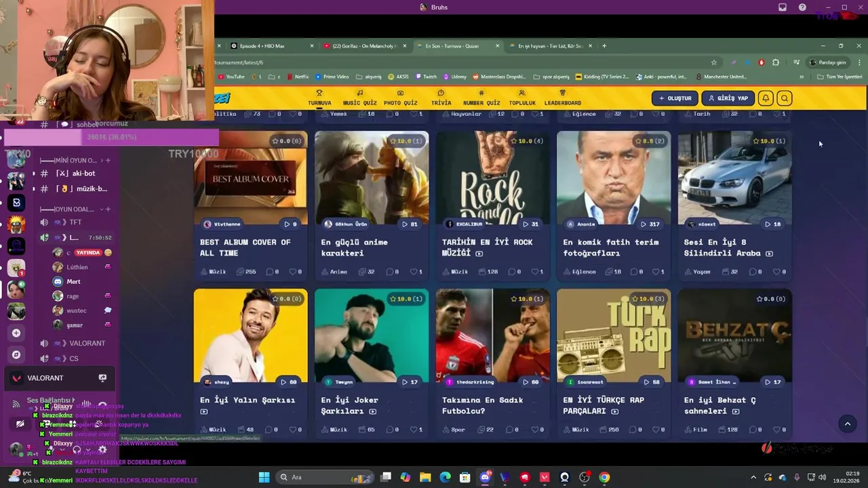868x488 pixels.
Task: Select user Mert in voice channel
Action: pyautogui.click(x=73, y=282)
